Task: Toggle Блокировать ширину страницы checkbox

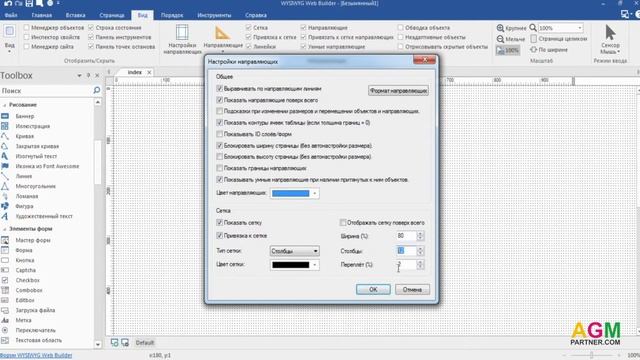Action: tap(219, 145)
